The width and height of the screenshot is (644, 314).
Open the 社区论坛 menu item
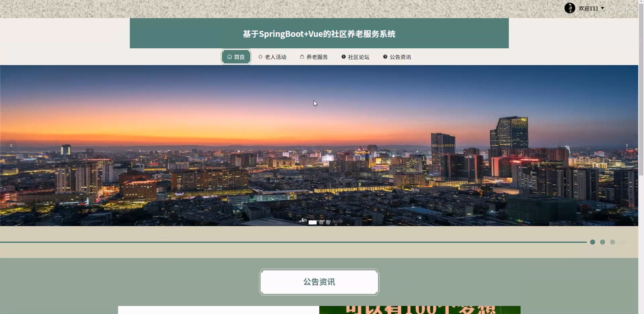pos(358,57)
